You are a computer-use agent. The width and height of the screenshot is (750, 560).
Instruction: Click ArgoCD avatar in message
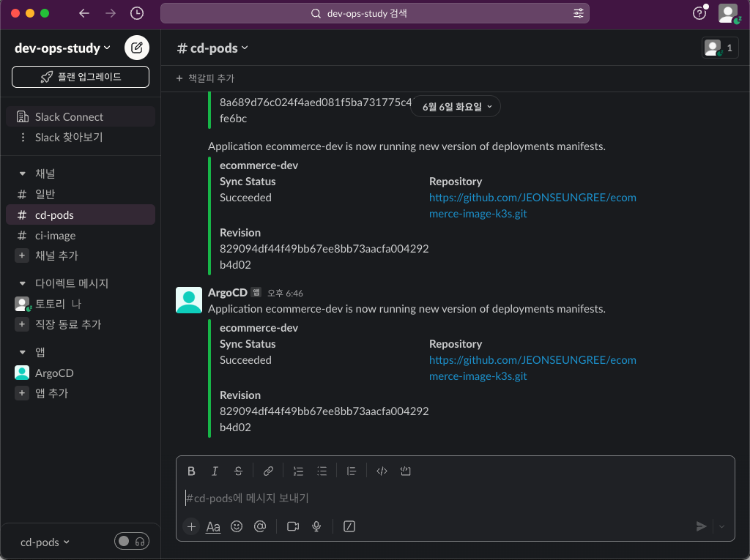click(x=189, y=300)
